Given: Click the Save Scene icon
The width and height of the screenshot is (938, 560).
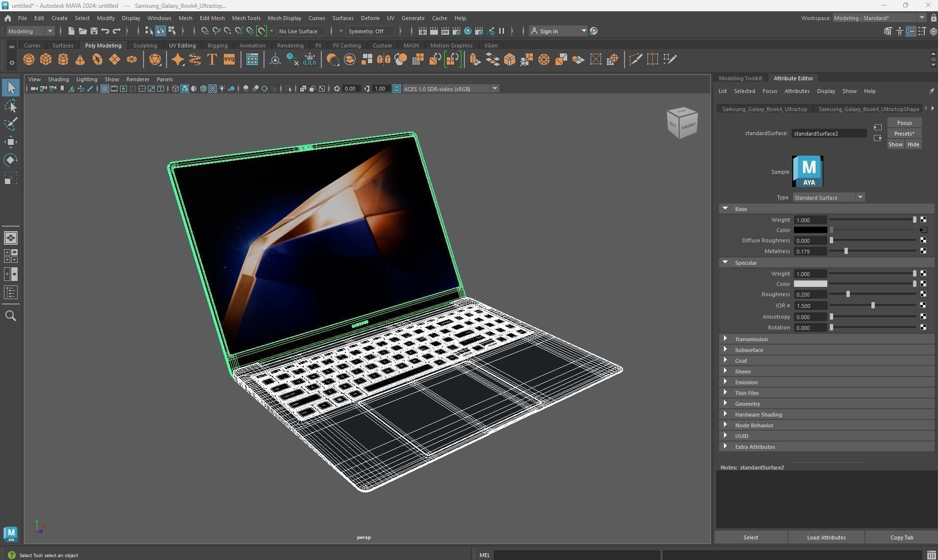Looking at the screenshot, I should click(x=94, y=31).
